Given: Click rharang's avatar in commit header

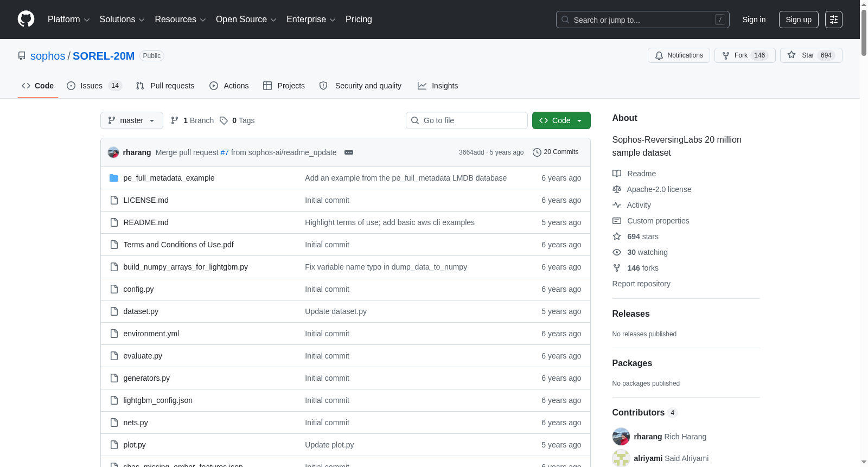Looking at the screenshot, I should (113, 152).
